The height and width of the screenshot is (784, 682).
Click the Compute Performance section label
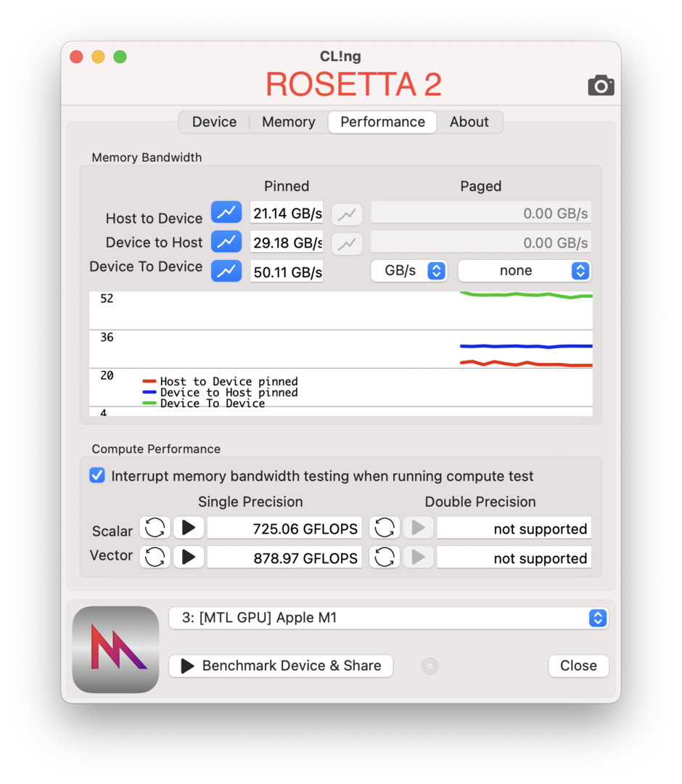156,449
